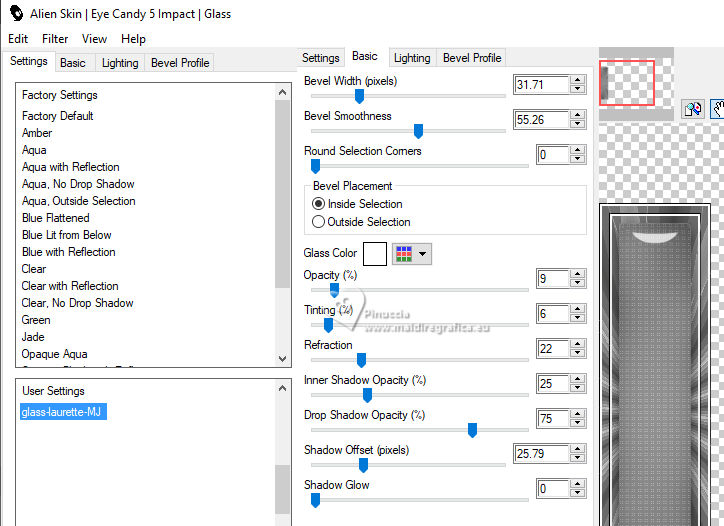Click the Tinting value field

(553, 314)
